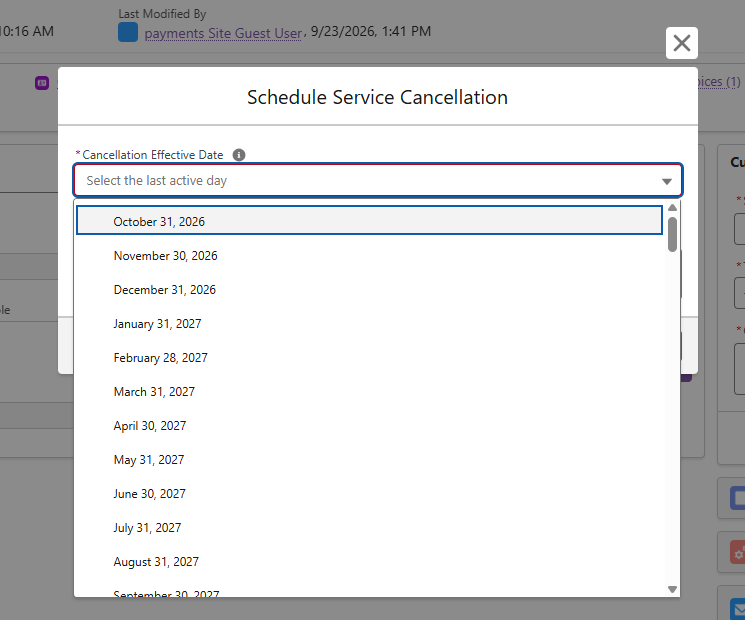This screenshot has width=745, height=620.
Task: Click the blue user avatar icon
Action: coord(128,32)
